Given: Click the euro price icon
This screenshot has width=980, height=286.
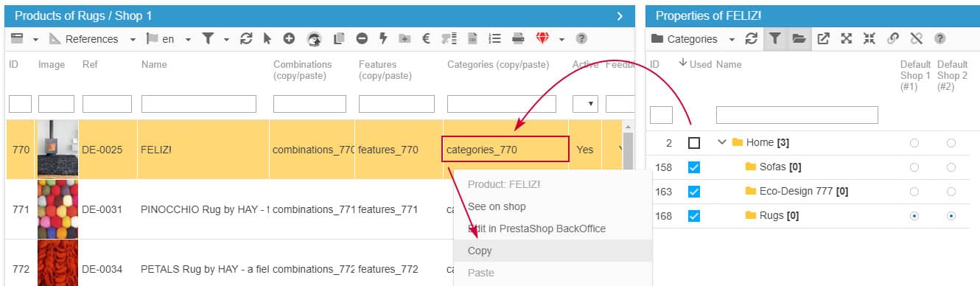Looking at the screenshot, I should (426, 38).
